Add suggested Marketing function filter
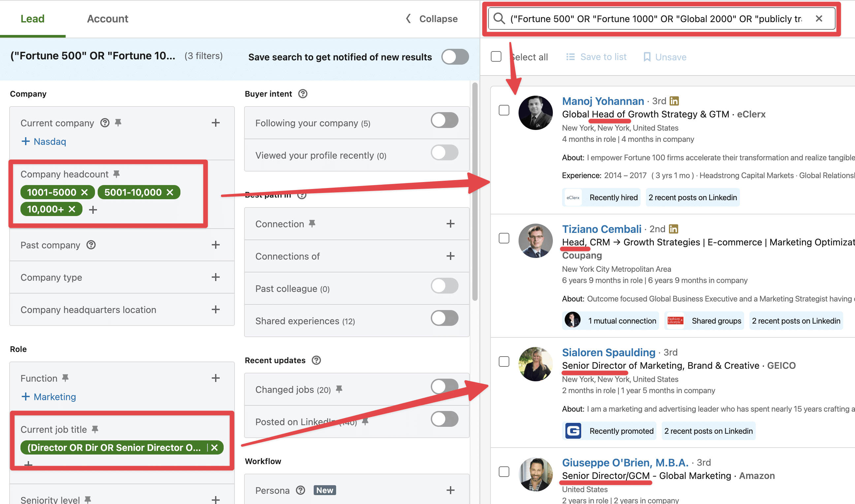Viewport: 855px width, 504px height. tap(48, 396)
